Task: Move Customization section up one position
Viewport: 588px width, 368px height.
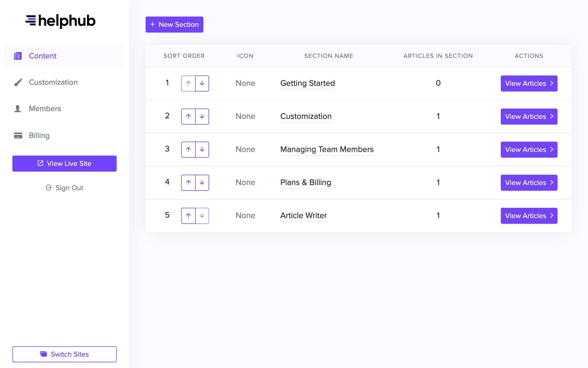Action: tap(188, 116)
